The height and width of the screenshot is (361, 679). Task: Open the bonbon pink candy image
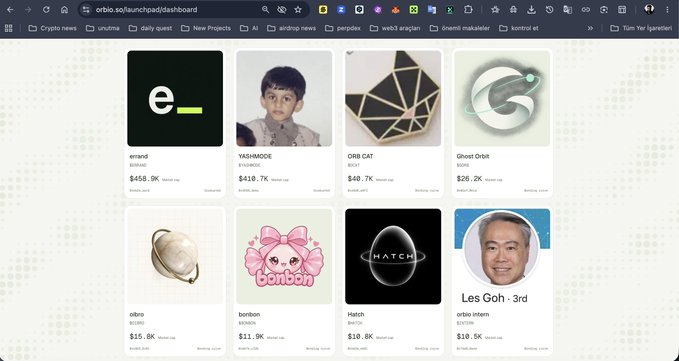tap(284, 256)
